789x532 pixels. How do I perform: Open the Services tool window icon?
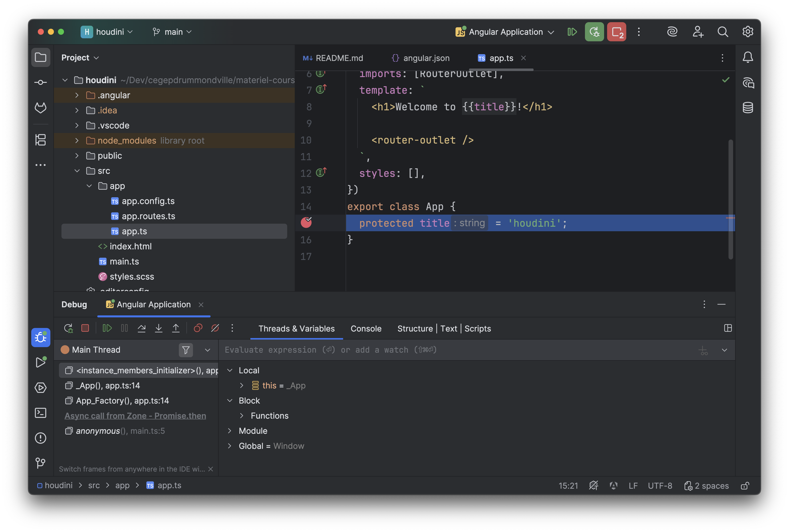(40, 387)
